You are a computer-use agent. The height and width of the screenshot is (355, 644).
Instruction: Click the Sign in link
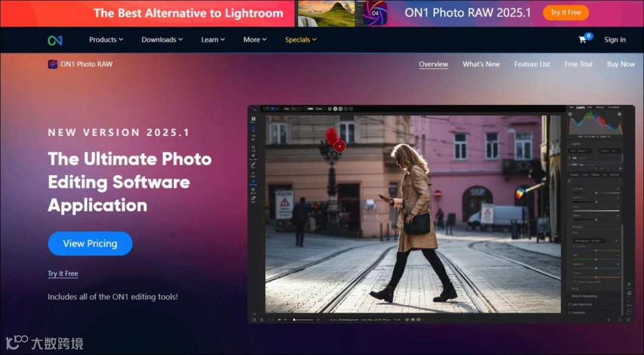[x=615, y=40]
